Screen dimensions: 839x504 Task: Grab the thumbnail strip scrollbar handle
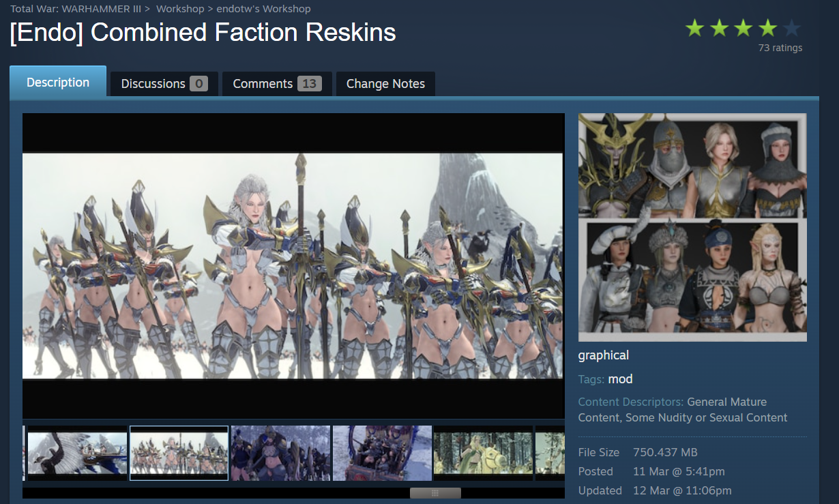(x=435, y=493)
